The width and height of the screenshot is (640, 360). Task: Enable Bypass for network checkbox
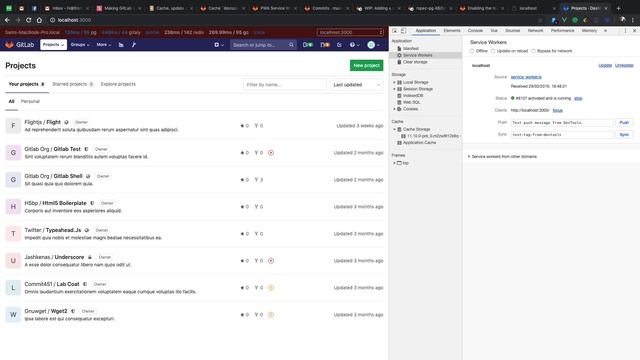(x=533, y=51)
